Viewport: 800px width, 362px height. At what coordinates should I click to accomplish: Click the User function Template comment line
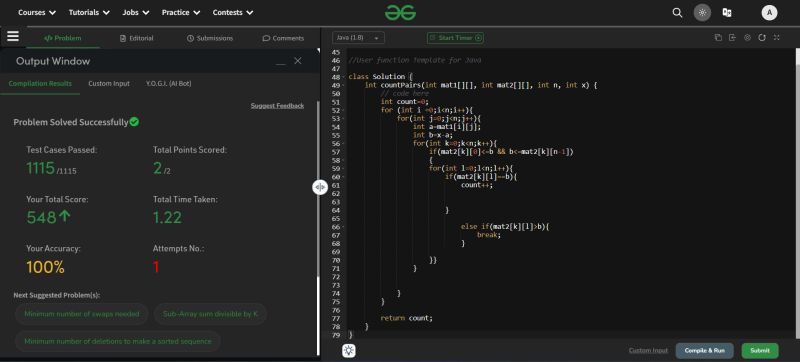415,60
